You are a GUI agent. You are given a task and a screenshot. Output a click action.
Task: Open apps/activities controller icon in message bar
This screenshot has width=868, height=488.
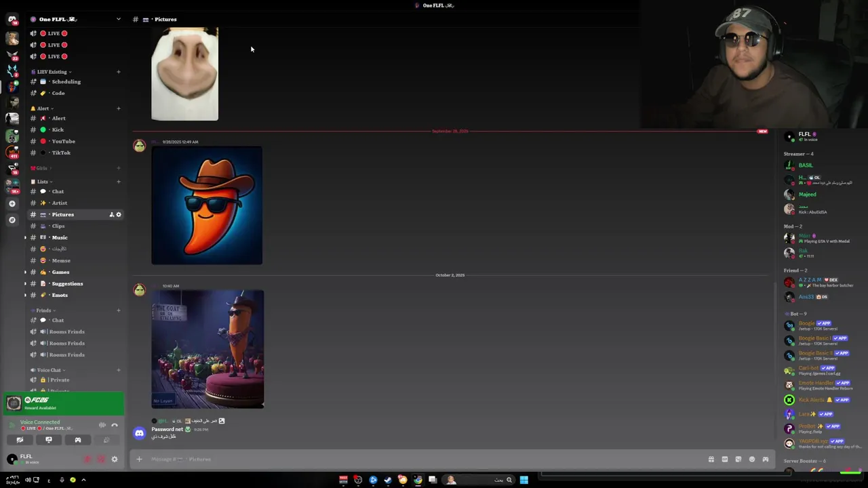[x=766, y=460]
